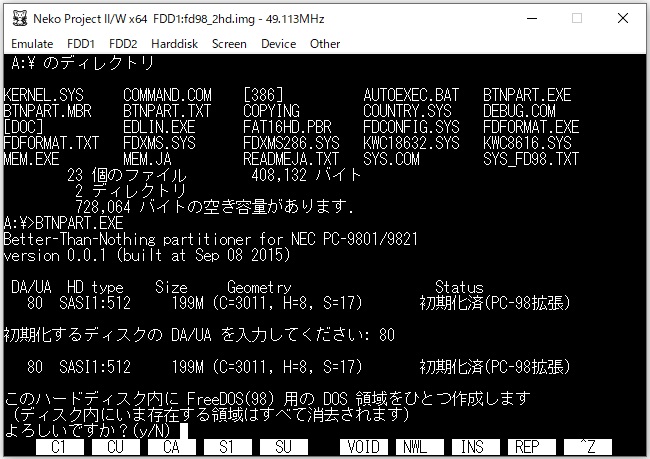Open the Emulate menu
The width and height of the screenshot is (650, 459).
[x=32, y=44]
